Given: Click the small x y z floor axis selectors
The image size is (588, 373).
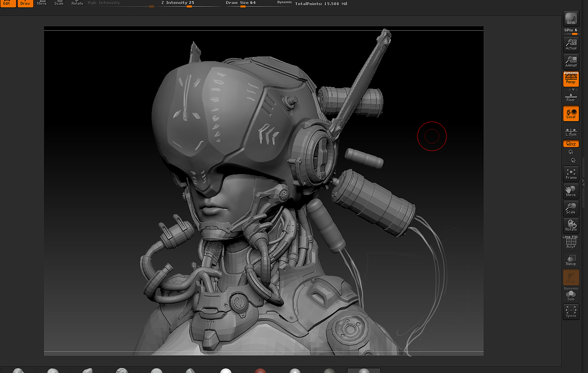Looking at the screenshot, I should pos(572,89).
